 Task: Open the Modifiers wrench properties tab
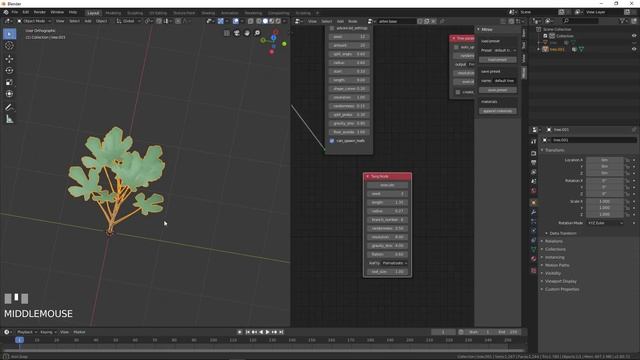coord(533,212)
